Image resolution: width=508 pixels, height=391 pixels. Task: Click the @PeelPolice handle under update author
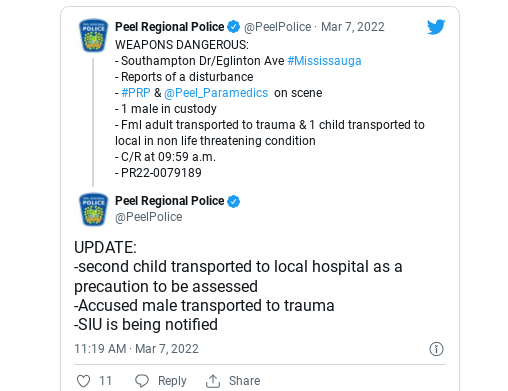pyautogui.click(x=149, y=217)
